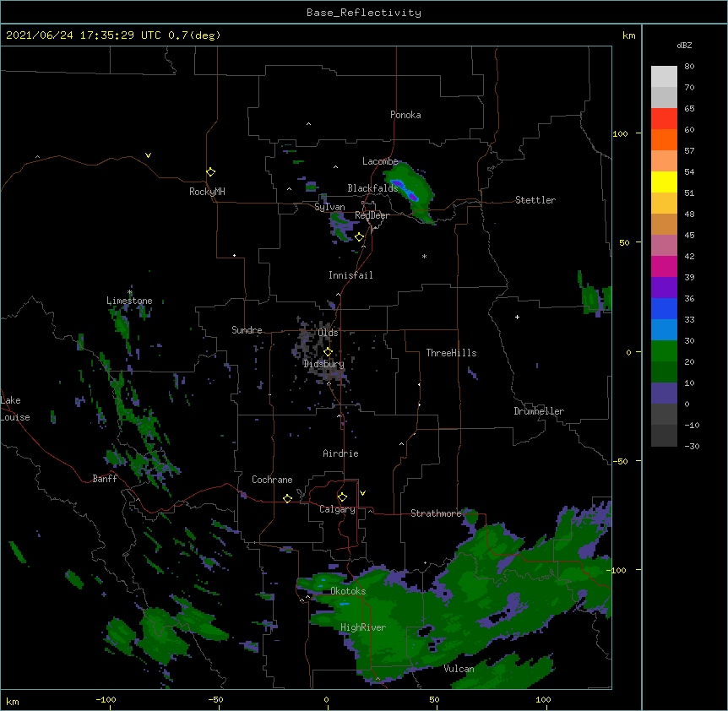
Task: Select the bright green 30-20 dBZ legend color
Action: (664, 351)
